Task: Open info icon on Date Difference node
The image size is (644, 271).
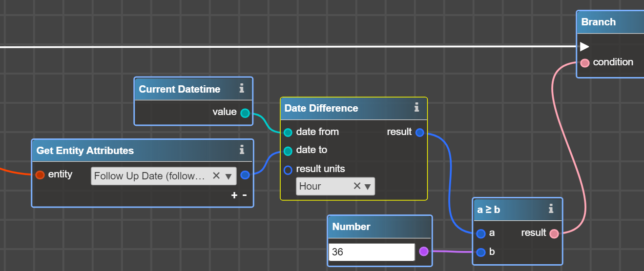Action: click(x=416, y=108)
